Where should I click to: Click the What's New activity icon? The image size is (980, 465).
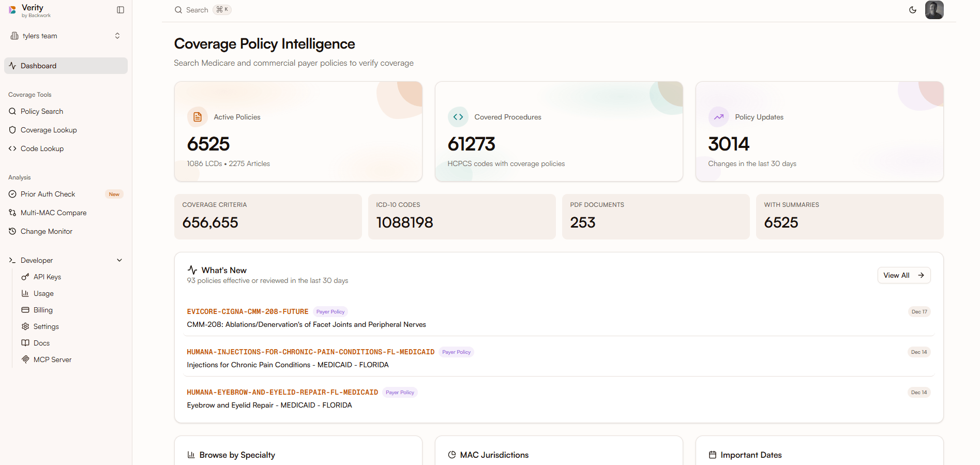(192, 270)
